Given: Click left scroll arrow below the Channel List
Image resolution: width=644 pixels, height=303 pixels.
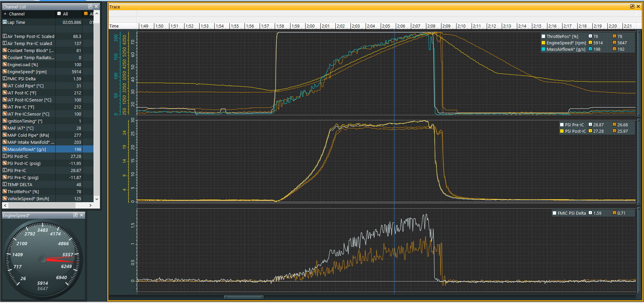Looking at the screenshot, I should click(5, 205).
